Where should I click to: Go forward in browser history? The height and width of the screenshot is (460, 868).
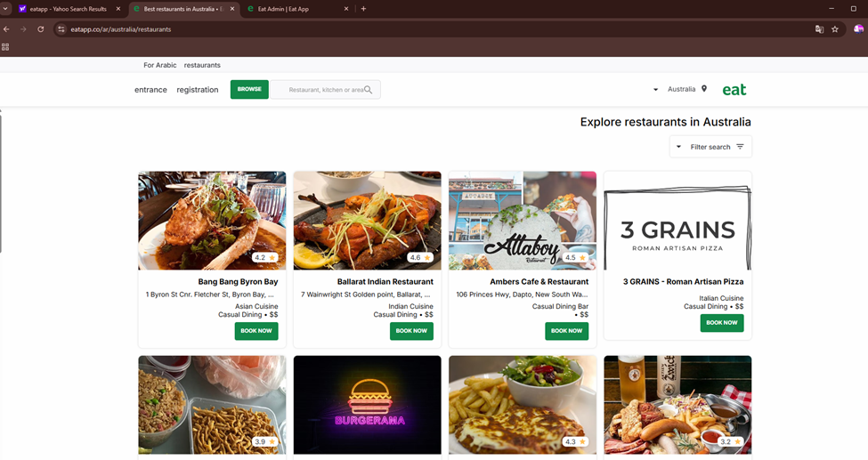23,29
